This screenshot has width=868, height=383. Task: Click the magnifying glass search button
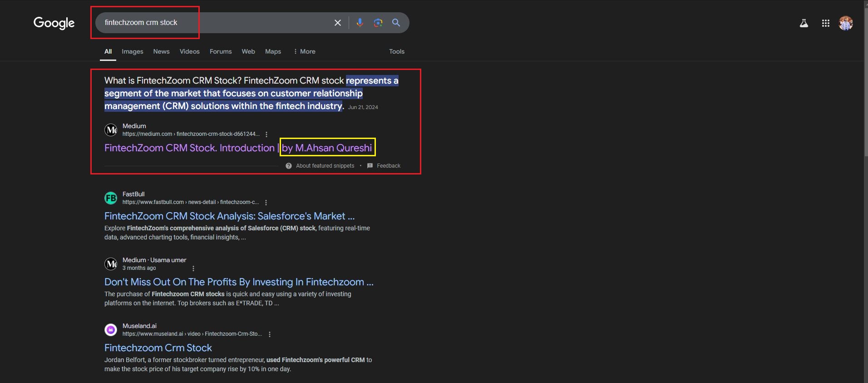point(396,23)
